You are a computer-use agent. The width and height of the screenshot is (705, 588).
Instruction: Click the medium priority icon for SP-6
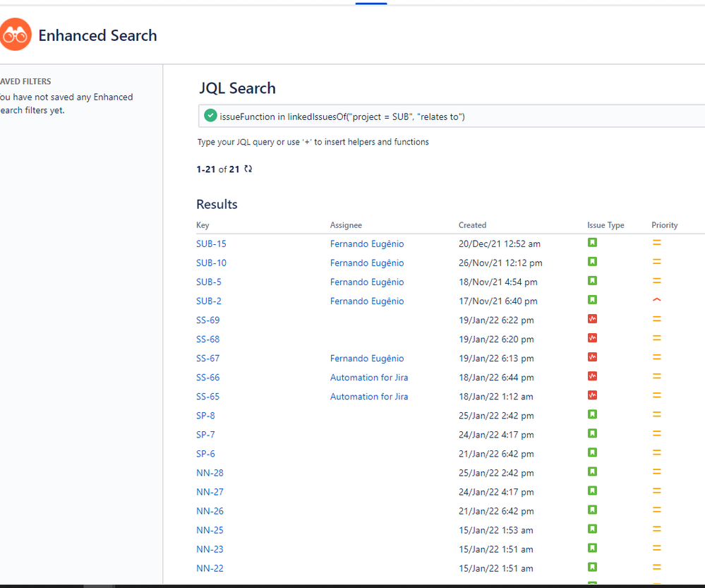point(657,453)
